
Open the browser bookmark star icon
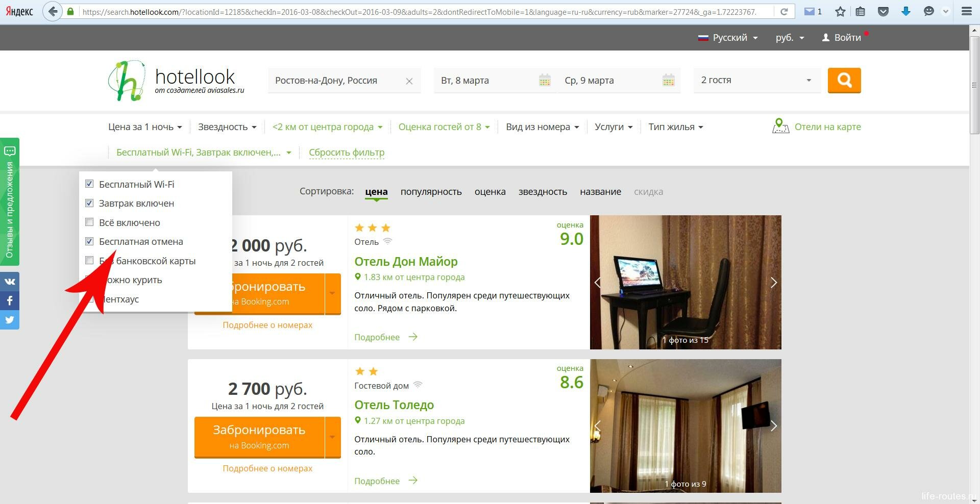[x=840, y=11]
